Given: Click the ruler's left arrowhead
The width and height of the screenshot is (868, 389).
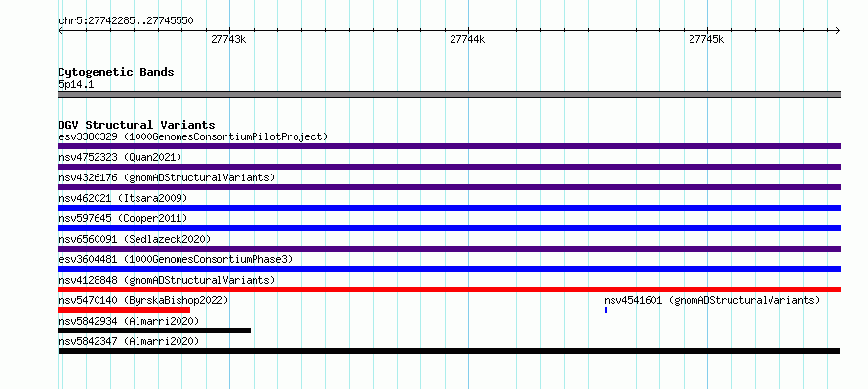Looking at the screenshot, I should 60,30.
